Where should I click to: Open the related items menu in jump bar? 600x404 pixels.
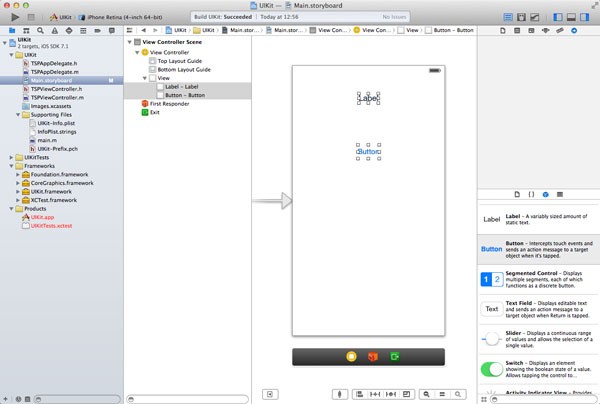click(130, 30)
